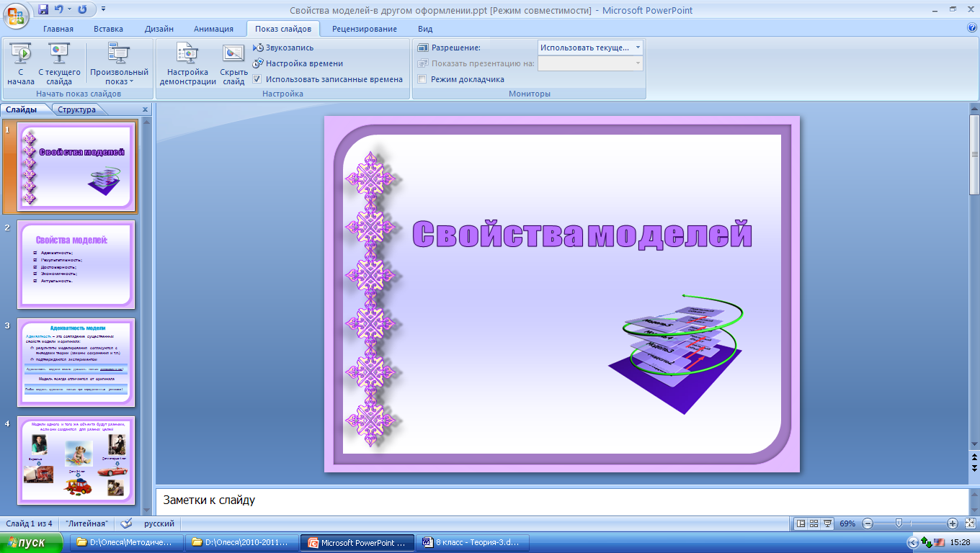Switch to Рецензирование ribbon tab

point(365,29)
